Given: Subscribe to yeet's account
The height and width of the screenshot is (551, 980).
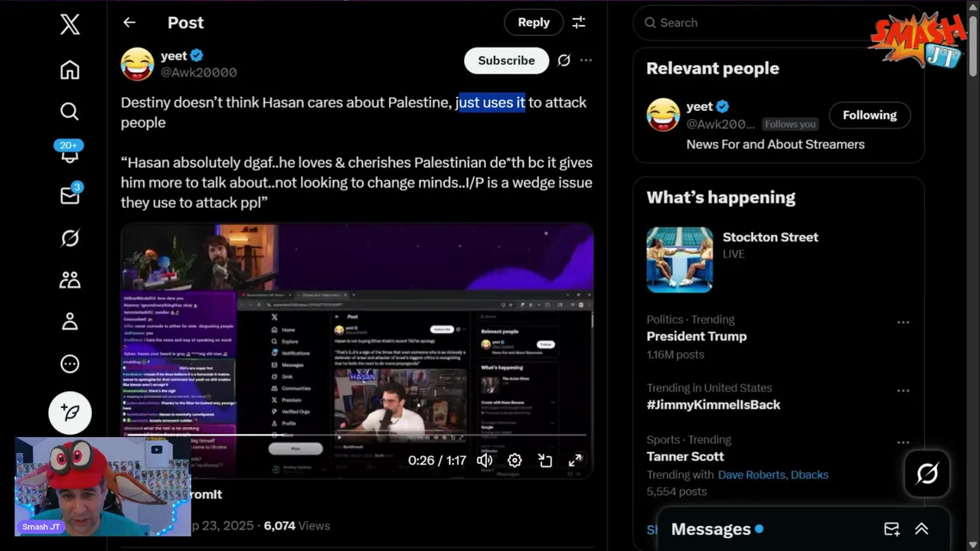Looking at the screenshot, I should click(506, 60).
